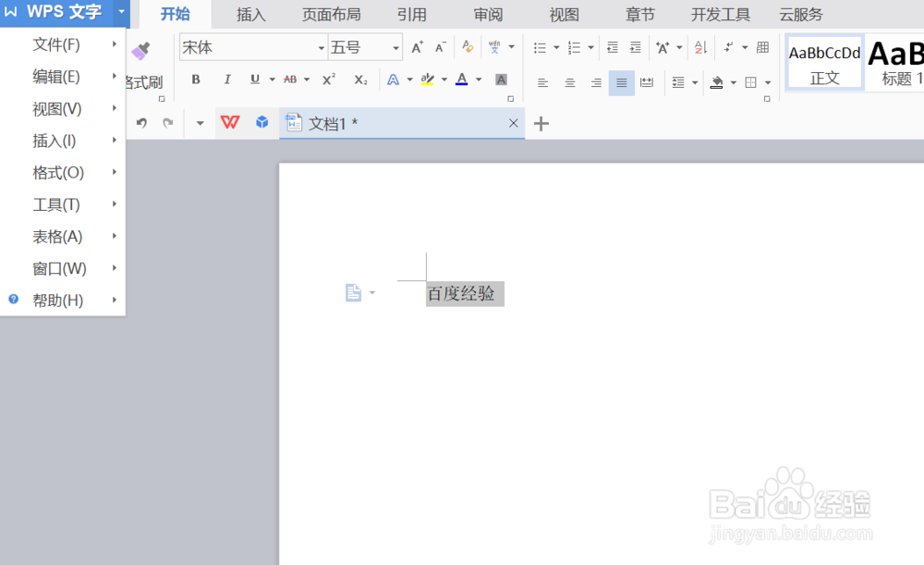This screenshot has width=924, height=565.
Task: Click the Chinese layout A icon
Action: click(663, 48)
